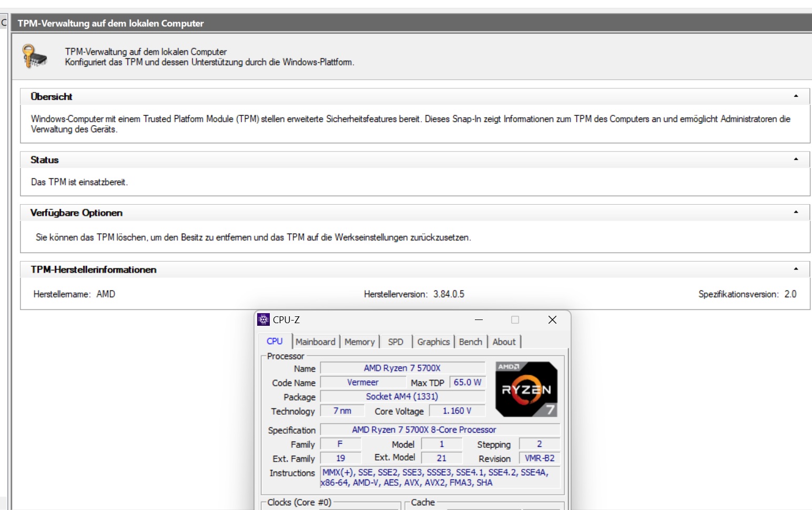The image size is (812, 510).
Task: Click the Verfügbare Optionen section header
Action: [x=415, y=213]
